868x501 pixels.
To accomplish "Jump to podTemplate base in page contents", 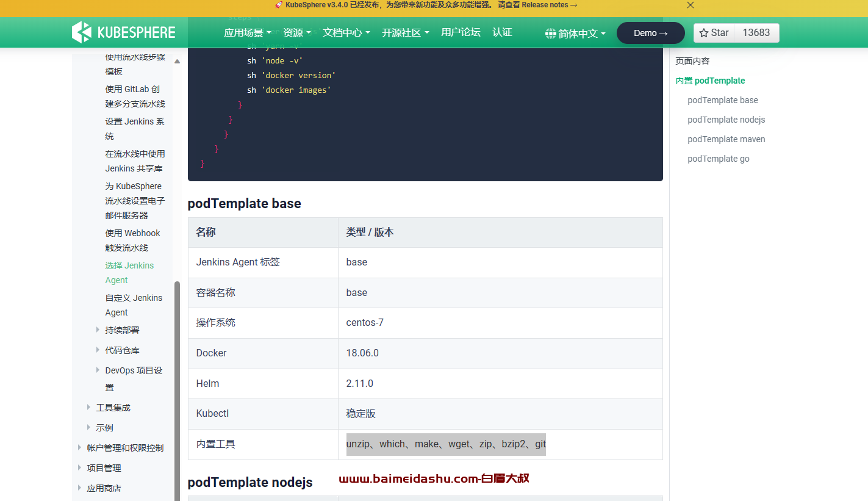I will tap(723, 100).
